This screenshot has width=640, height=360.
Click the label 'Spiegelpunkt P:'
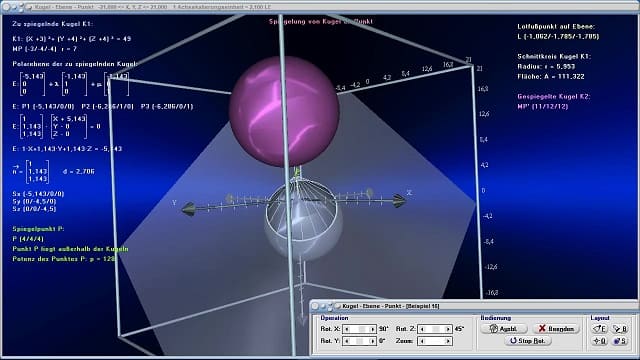[x=38, y=229]
